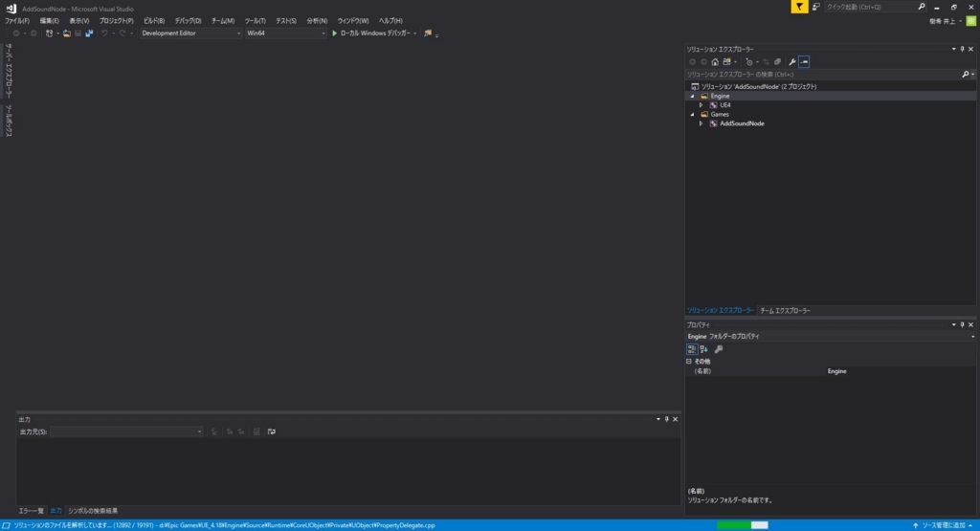Click the Engine name value in Properties
Viewport: 980px width, 531px height.
tap(836, 371)
